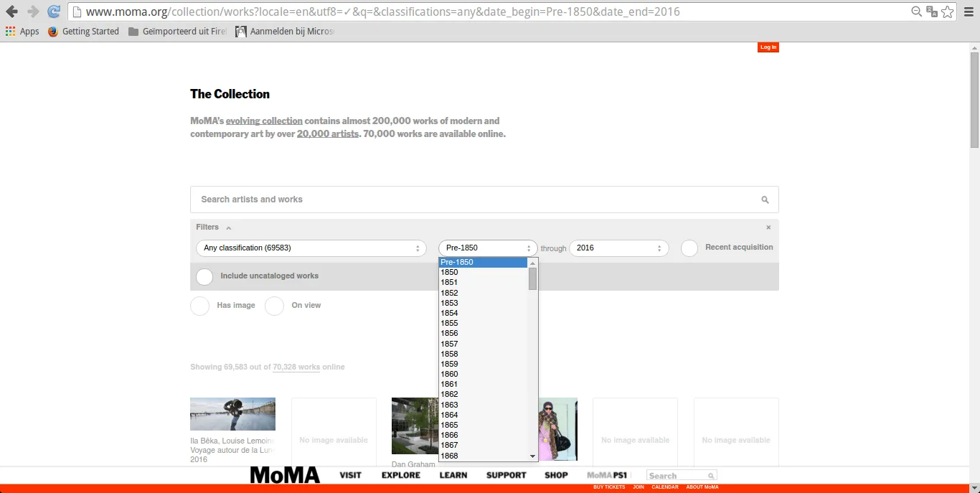
Task: Open the Aanmelden bij Microsoft bookmark
Action: [x=285, y=32]
